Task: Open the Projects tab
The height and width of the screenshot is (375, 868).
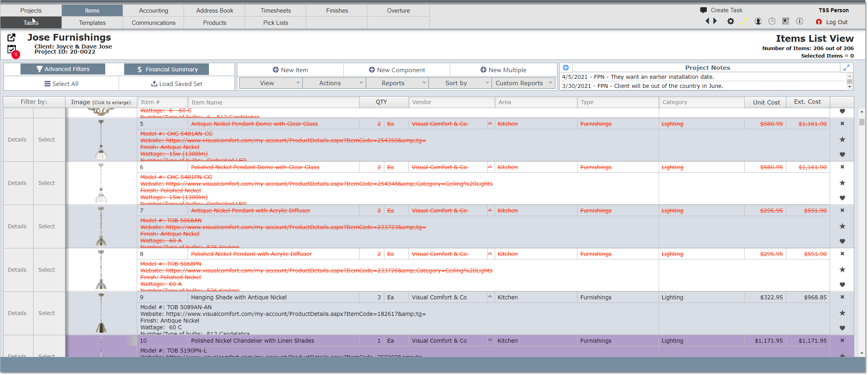Action: 31,11
